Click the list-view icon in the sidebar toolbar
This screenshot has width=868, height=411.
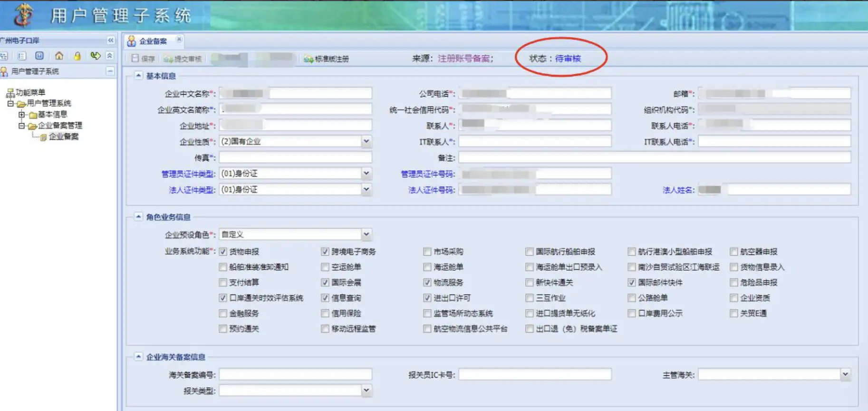(22, 56)
